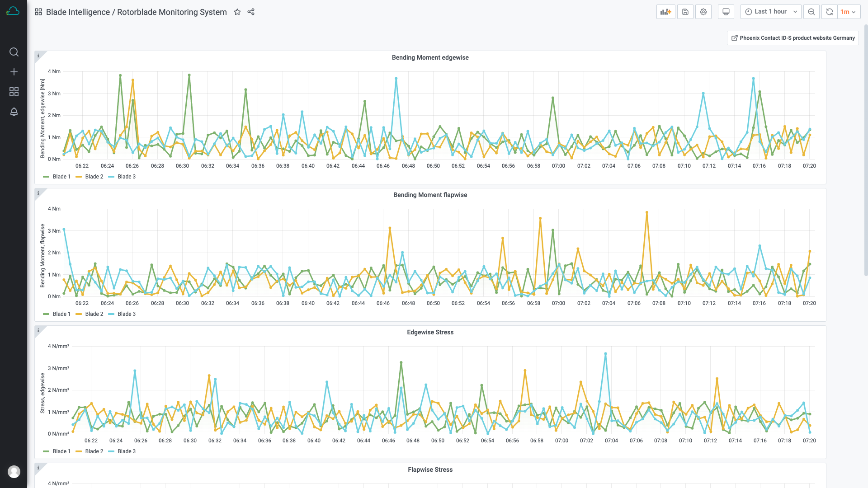This screenshot has height=488, width=868.
Task: Open the Search panel from the sidebar
Action: 14,52
